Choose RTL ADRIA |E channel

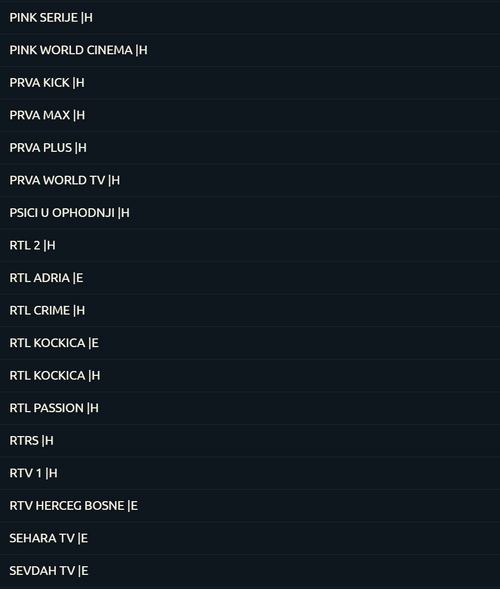click(250, 278)
